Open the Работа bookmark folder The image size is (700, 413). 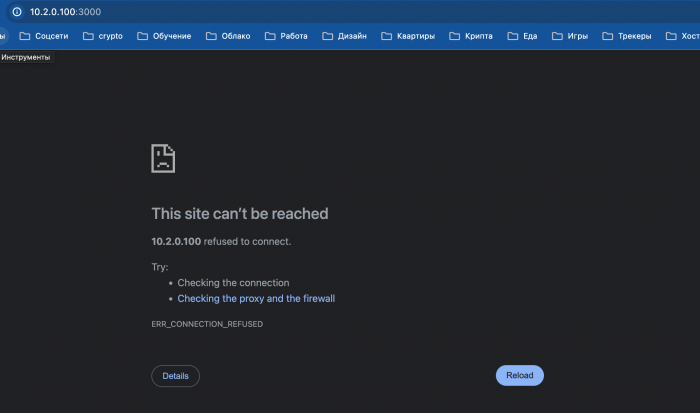[286, 36]
